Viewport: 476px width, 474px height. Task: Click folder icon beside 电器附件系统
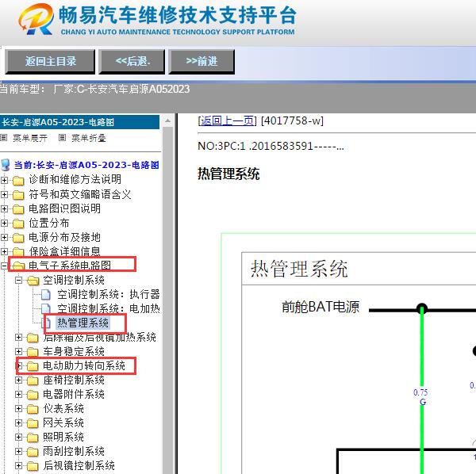click(x=33, y=395)
